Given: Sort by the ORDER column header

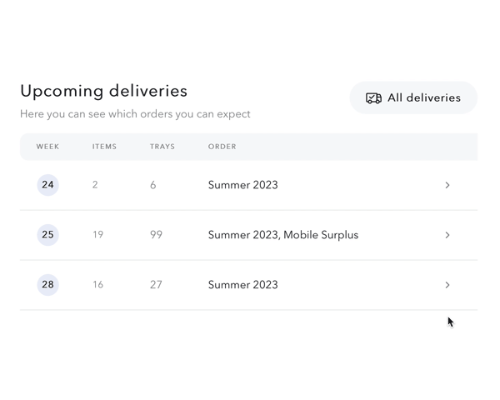Looking at the screenshot, I should click(222, 147).
